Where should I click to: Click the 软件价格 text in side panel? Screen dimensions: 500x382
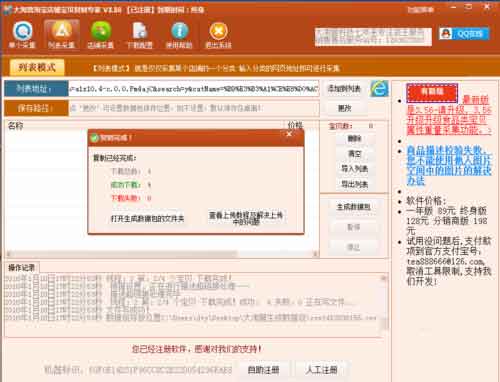tap(426, 201)
